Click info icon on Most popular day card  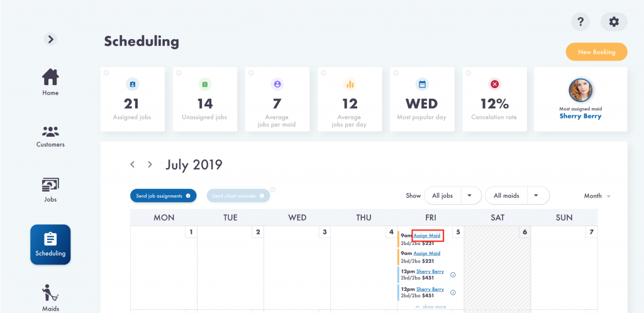pyautogui.click(x=396, y=73)
